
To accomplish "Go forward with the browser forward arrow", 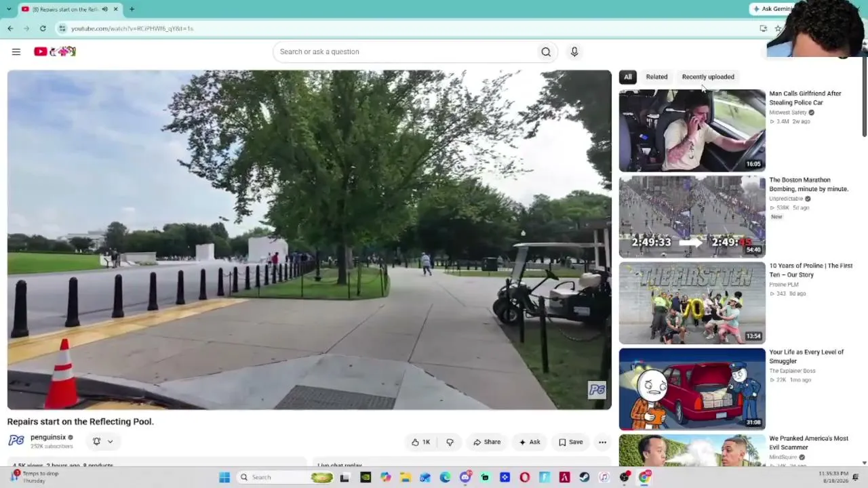I will point(26,28).
